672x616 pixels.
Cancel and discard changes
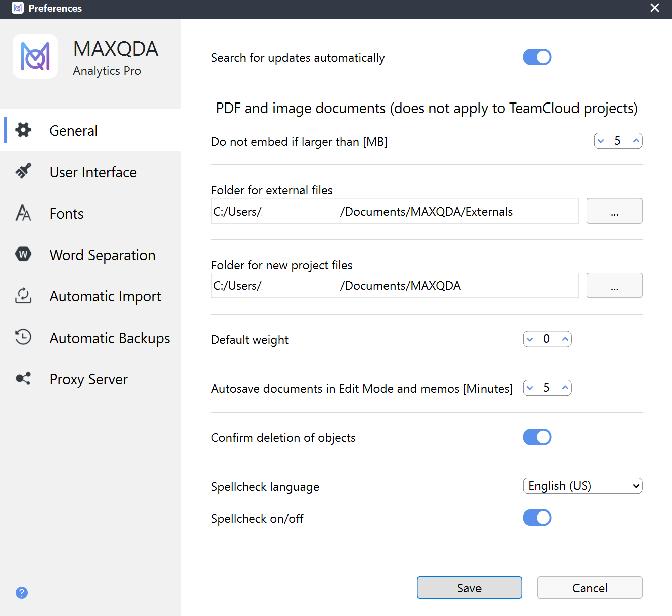point(590,587)
